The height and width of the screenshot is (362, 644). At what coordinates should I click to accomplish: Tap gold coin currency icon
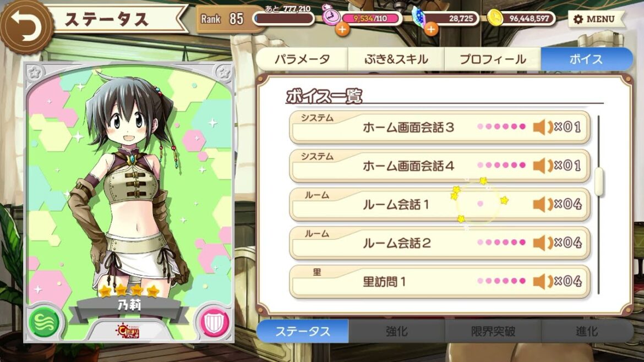(495, 18)
